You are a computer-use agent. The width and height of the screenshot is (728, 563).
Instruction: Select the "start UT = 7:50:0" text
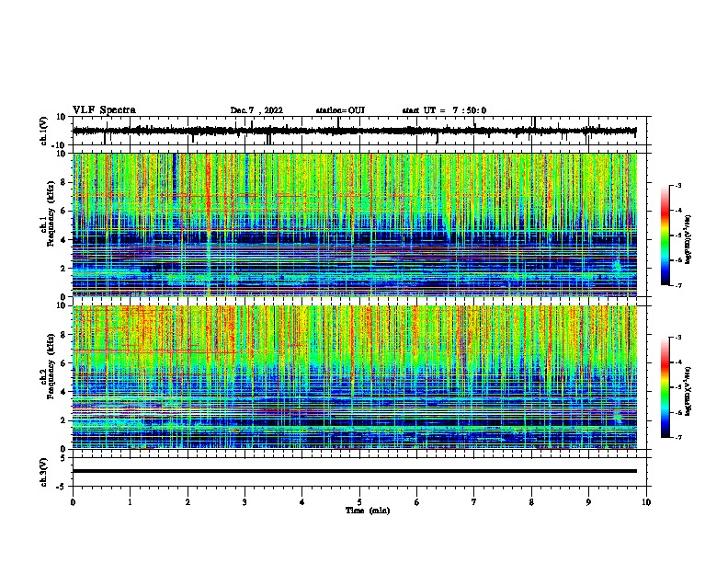444,110
